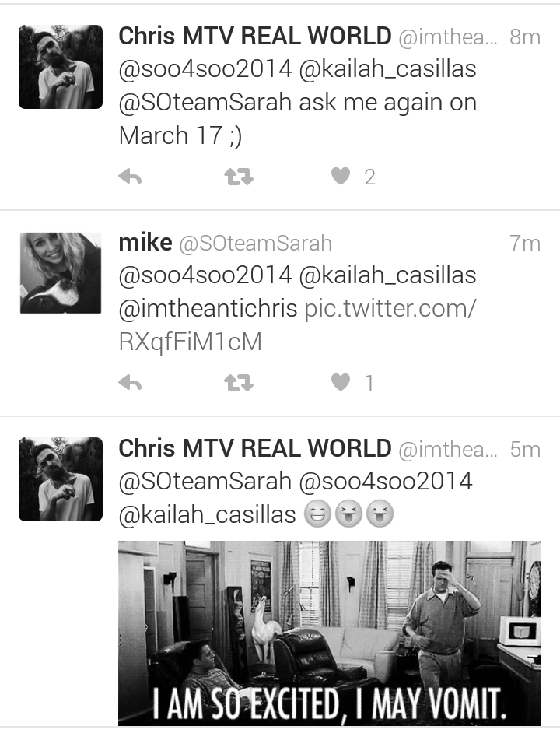Open Chris's avatar in the 8m tweet
The height and width of the screenshot is (747, 560).
61,67
